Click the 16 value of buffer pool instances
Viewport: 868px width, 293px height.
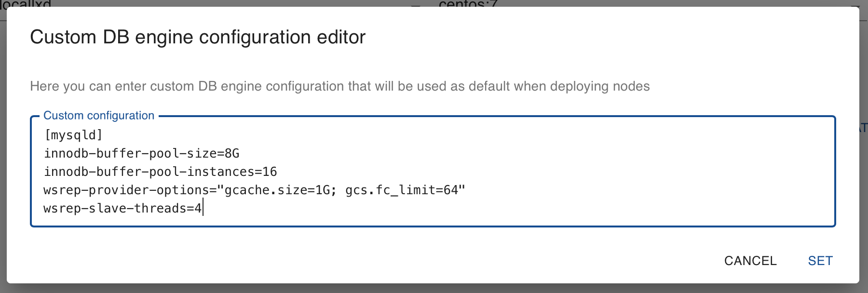[x=270, y=172]
